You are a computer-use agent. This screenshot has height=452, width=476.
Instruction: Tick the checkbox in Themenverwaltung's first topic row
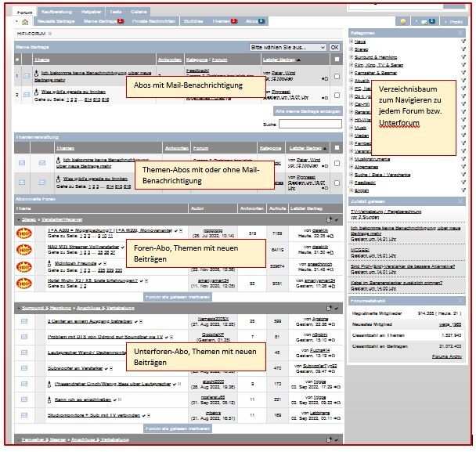(x=337, y=164)
